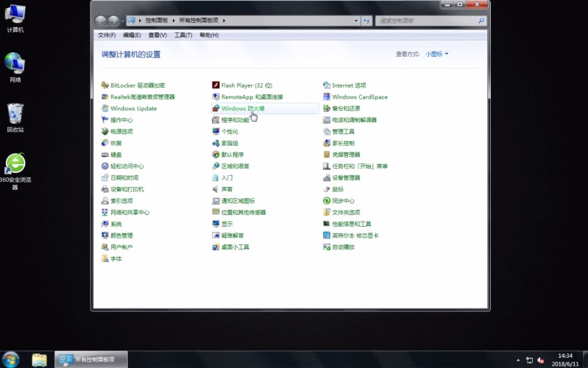Open 英特尔 核芯显卡 icon
Viewport: 588px width, 368px height.
[x=327, y=236]
